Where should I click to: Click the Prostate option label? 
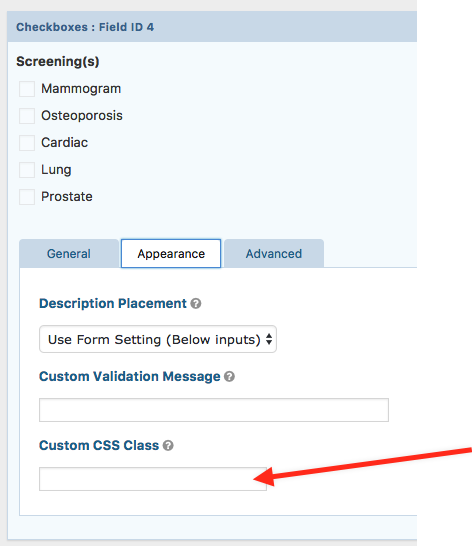coord(67,197)
